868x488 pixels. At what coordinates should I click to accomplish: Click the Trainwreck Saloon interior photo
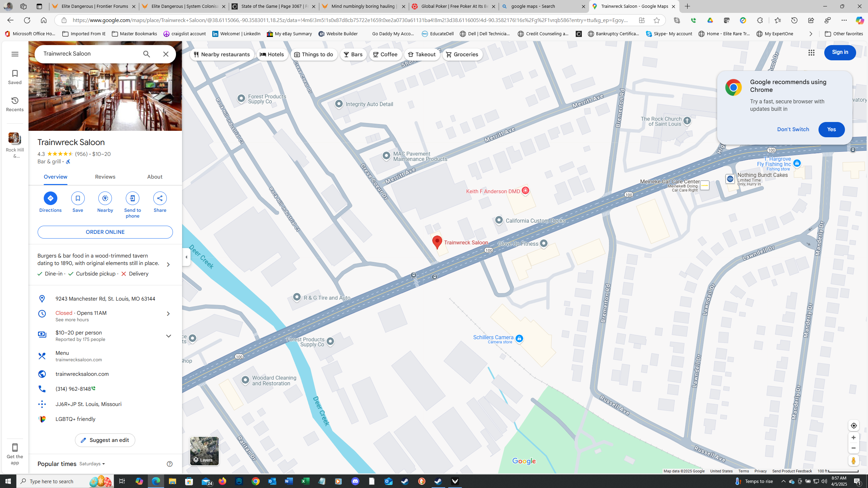click(105, 86)
